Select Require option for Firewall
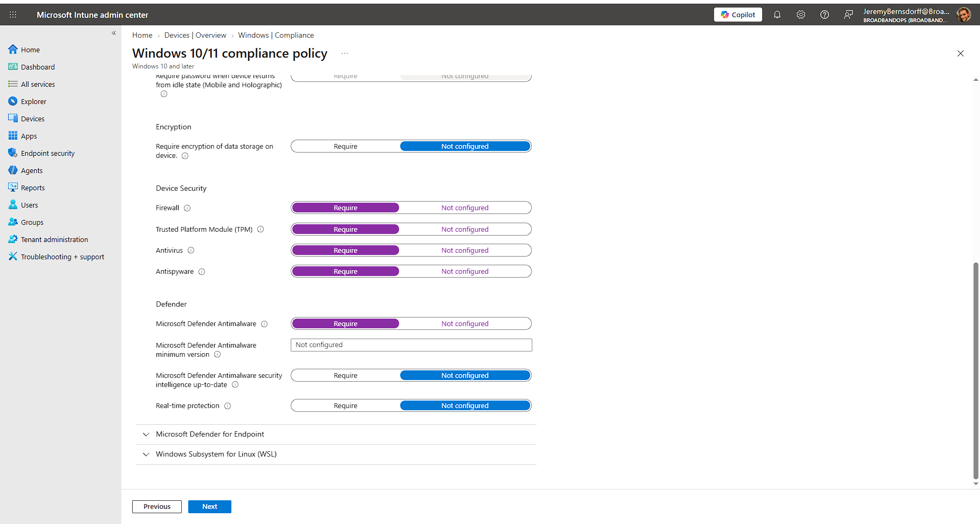This screenshot has width=980, height=524. [x=345, y=208]
